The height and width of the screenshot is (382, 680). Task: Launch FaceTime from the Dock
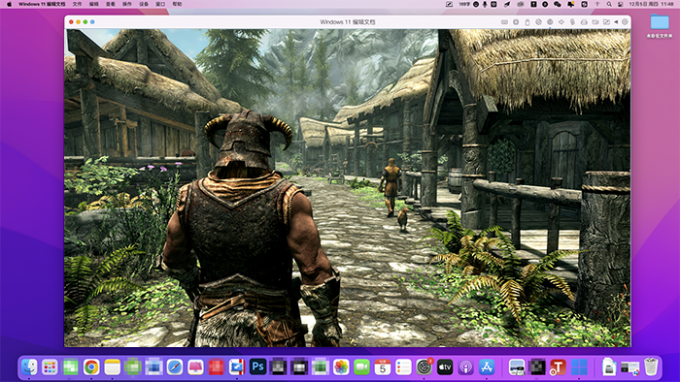click(362, 367)
